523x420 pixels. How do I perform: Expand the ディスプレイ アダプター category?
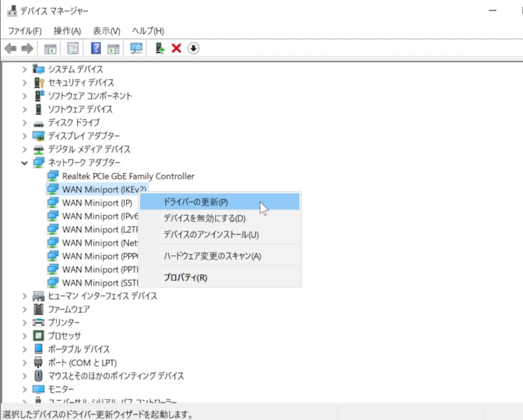pos(25,136)
